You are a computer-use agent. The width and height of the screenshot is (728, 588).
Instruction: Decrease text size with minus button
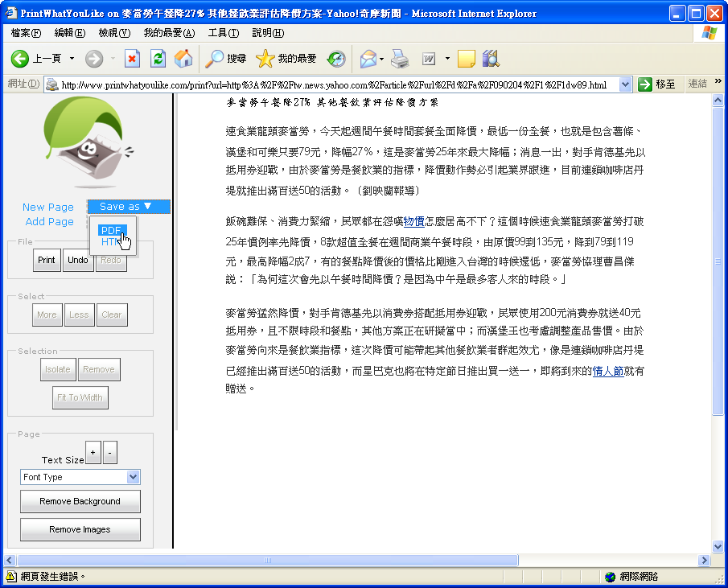click(109, 453)
